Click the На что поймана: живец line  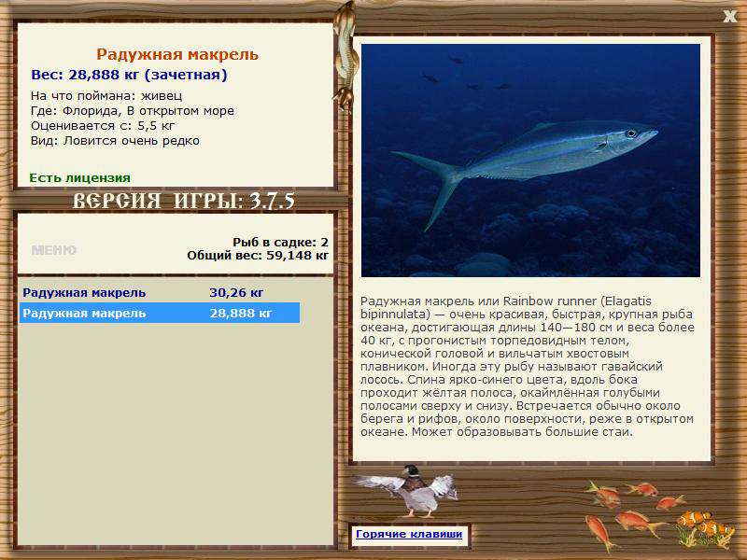click(x=106, y=96)
